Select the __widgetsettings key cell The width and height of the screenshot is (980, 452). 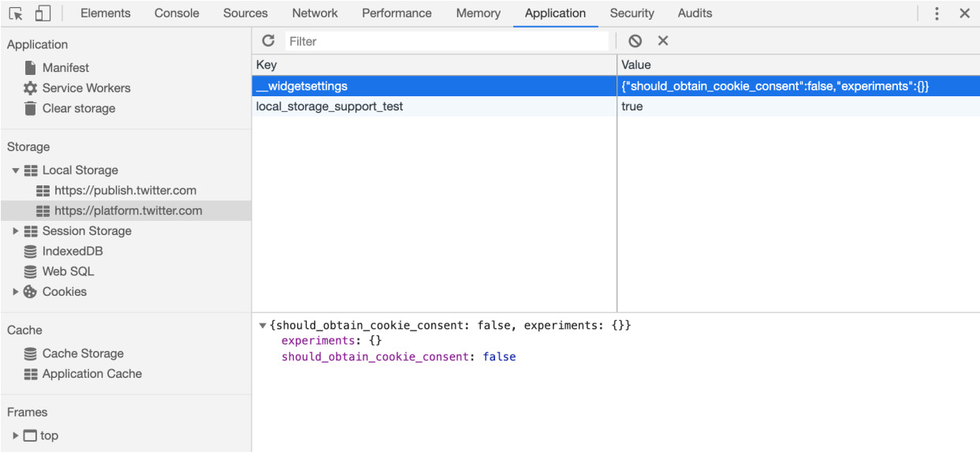point(434,86)
